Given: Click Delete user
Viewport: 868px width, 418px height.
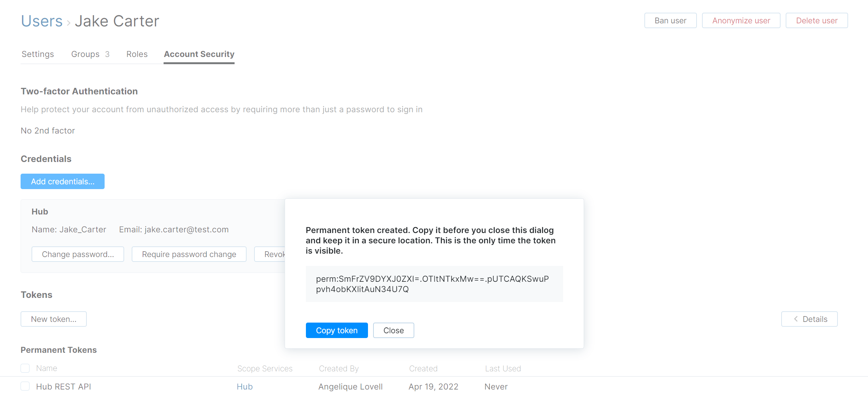Looking at the screenshot, I should coord(817,20).
